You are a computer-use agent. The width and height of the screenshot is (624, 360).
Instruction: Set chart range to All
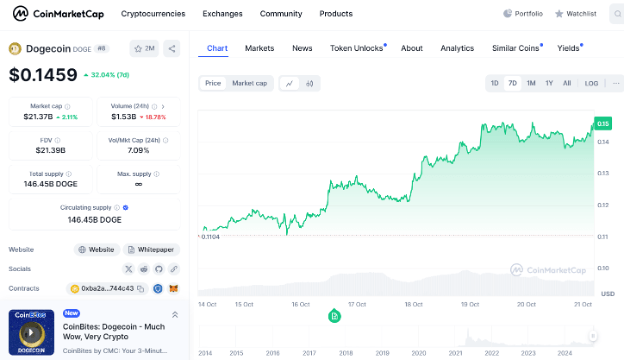click(567, 83)
